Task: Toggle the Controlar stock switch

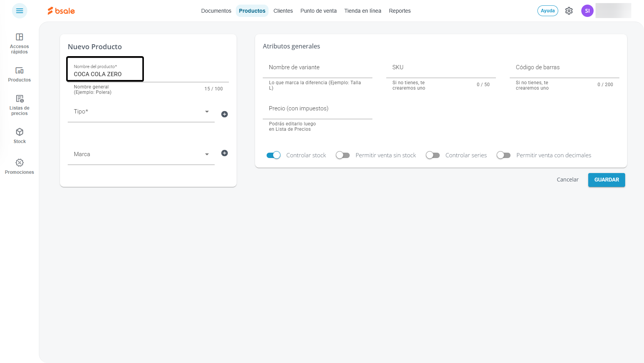Action: coord(274,155)
